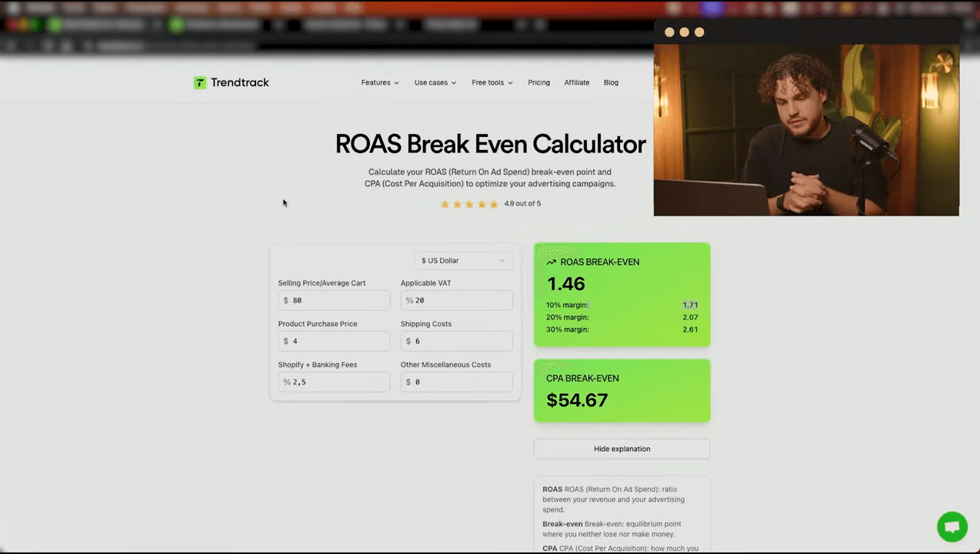
Task: Open the Affiliate page
Action: (x=576, y=82)
